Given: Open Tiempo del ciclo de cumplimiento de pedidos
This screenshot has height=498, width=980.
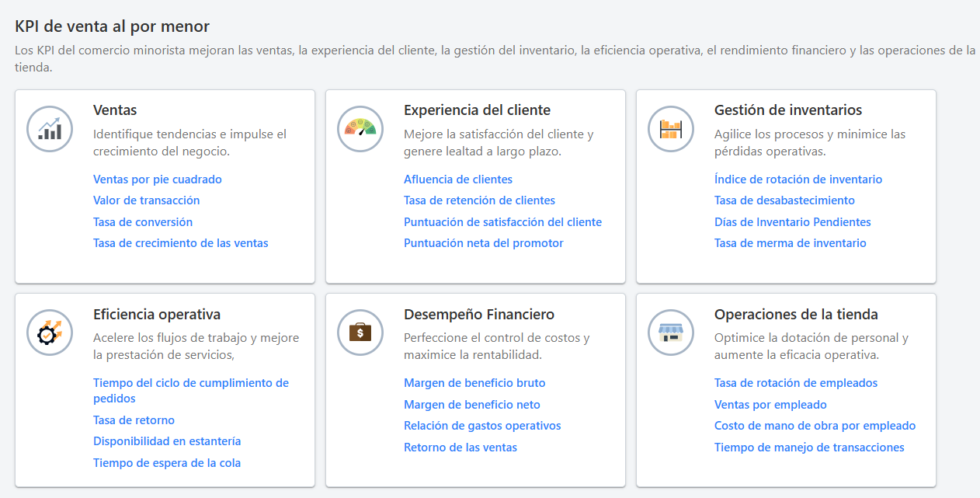Looking at the screenshot, I should pos(190,382).
